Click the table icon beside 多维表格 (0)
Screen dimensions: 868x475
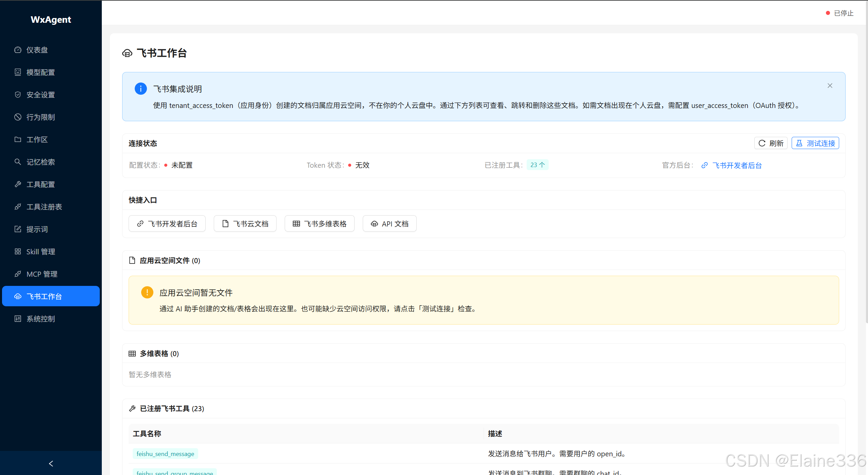click(x=132, y=353)
